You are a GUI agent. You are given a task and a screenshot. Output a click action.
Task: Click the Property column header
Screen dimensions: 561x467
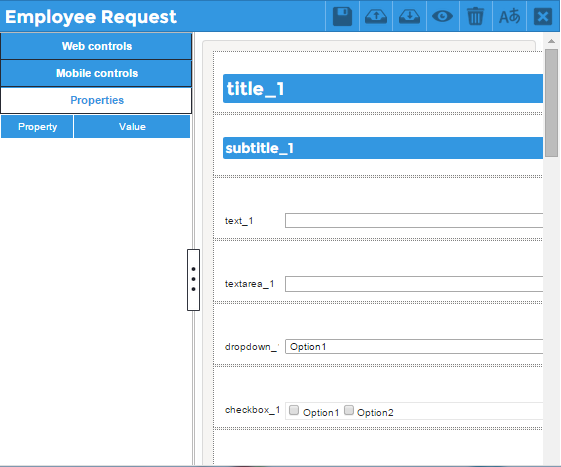point(37,127)
